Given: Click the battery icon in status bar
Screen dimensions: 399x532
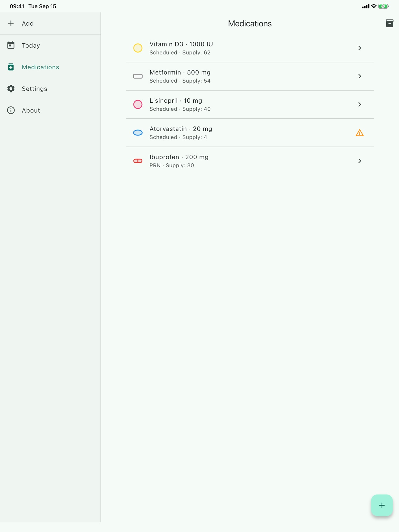Looking at the screenshot, I should (x=384, y=6).
